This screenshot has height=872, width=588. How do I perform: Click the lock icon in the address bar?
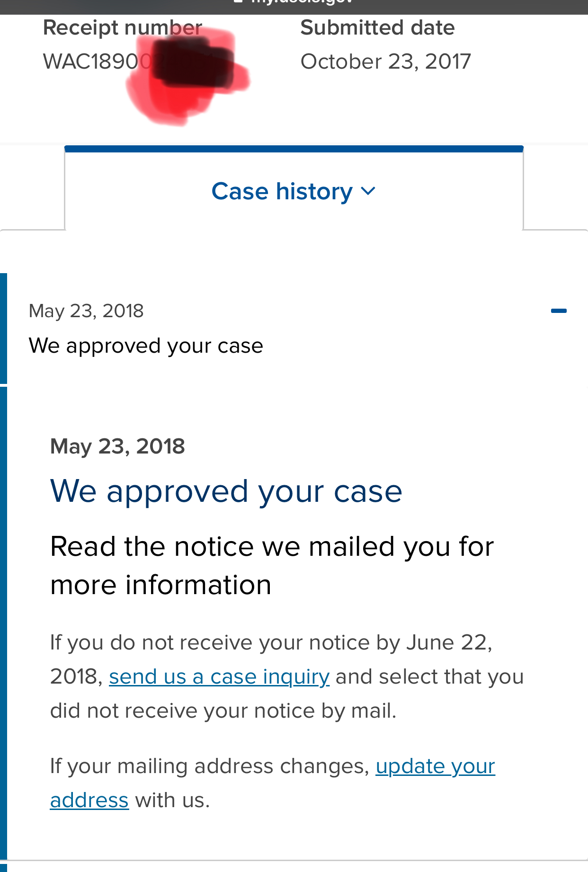tap(238, 2)
